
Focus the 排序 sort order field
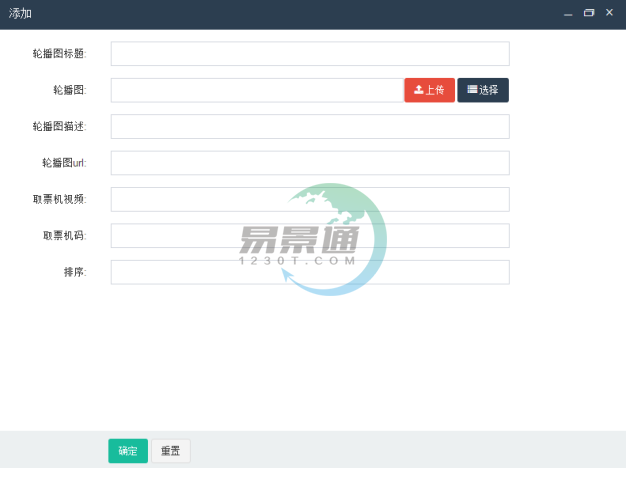point(310,272)
